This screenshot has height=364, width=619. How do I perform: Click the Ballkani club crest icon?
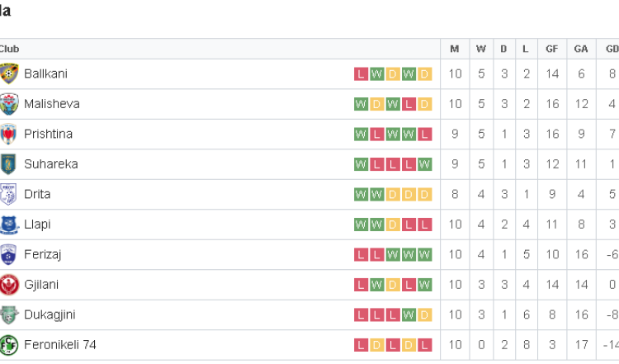pyautogui.click(x=9, y=73)
